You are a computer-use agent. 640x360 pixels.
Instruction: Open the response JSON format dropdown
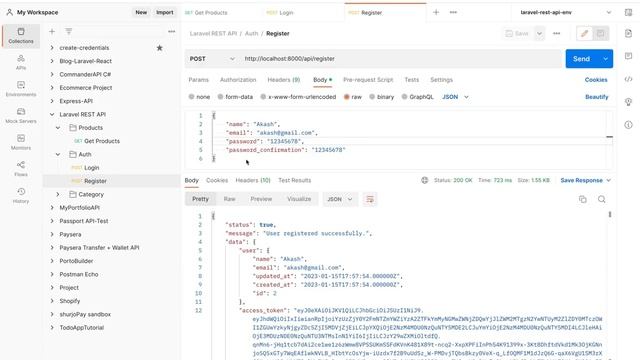pyautogui.click(x=340, y=199)
